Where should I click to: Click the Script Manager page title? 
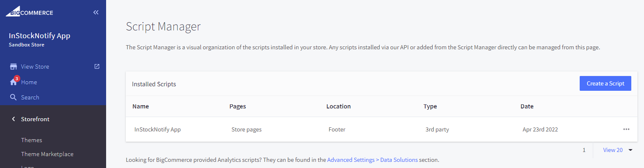point(163,26)
